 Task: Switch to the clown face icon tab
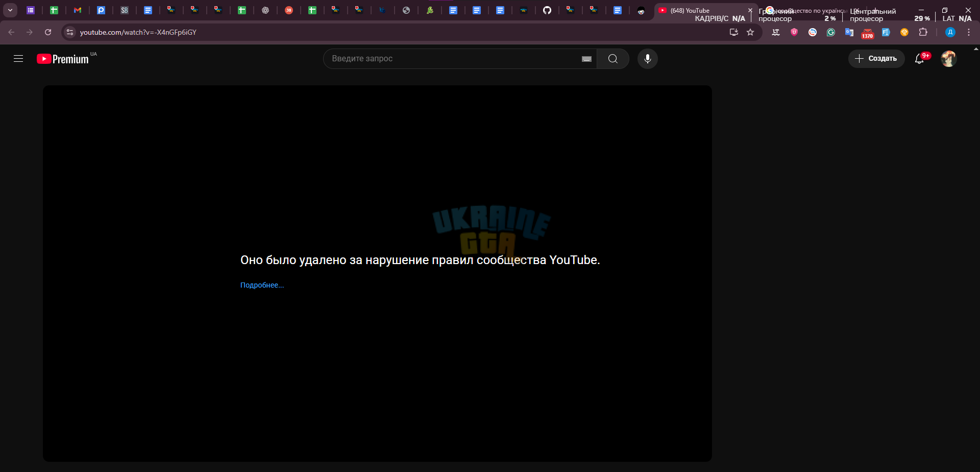tap(641, 10)
